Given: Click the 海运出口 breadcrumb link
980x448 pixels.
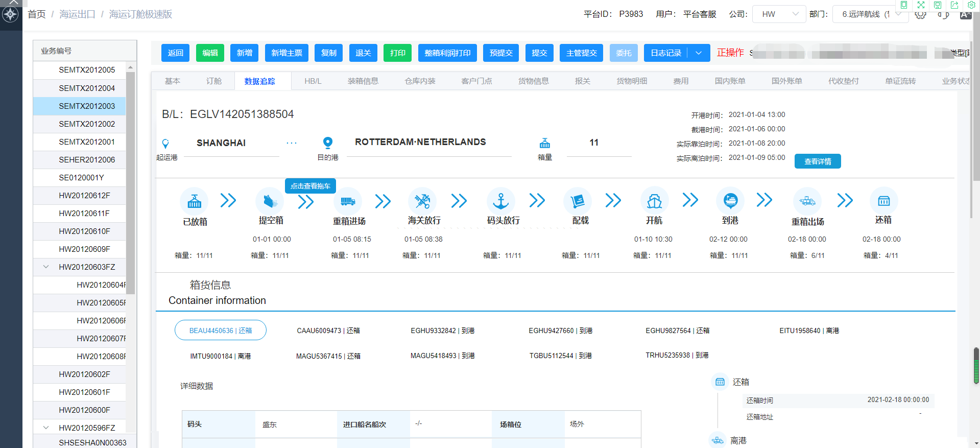Looking at the screenshot, I should tap(77, 14).
